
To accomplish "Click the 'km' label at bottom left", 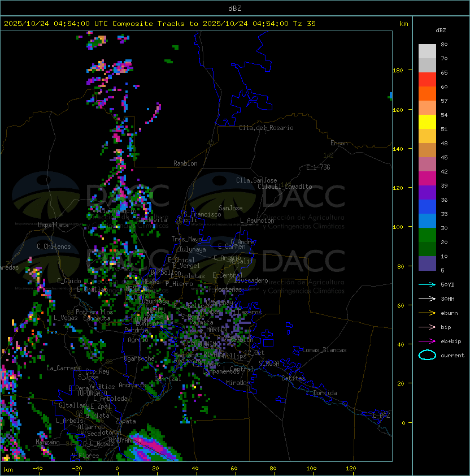I will coord(8,470).
